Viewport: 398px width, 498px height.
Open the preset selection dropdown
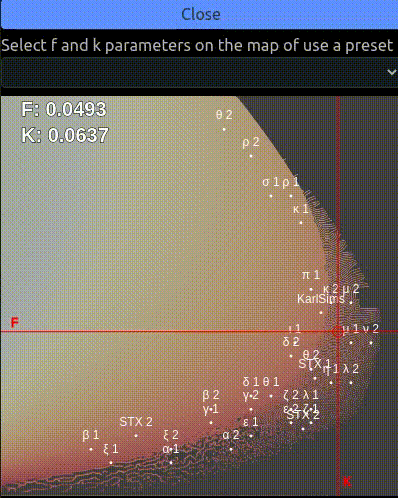(199, 72)
